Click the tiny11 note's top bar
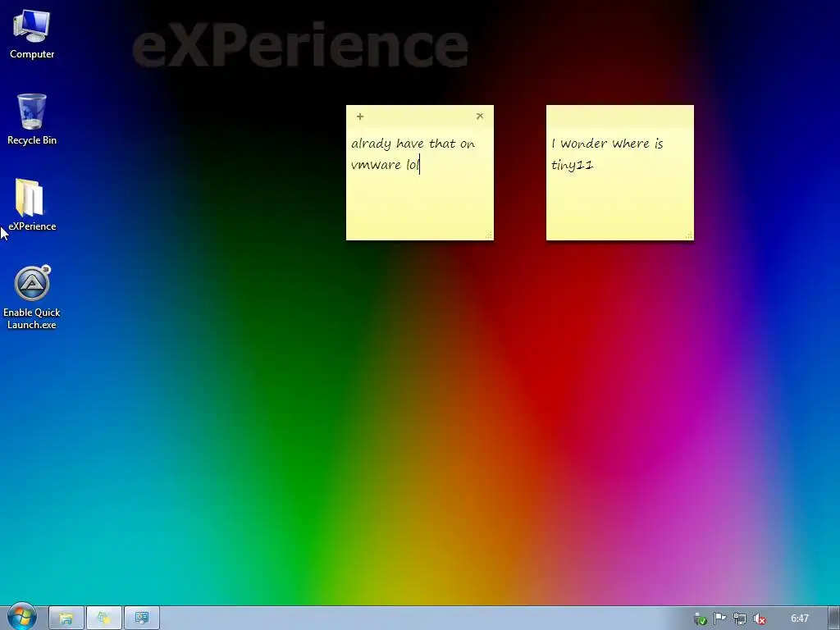 (x=620, y=116)
